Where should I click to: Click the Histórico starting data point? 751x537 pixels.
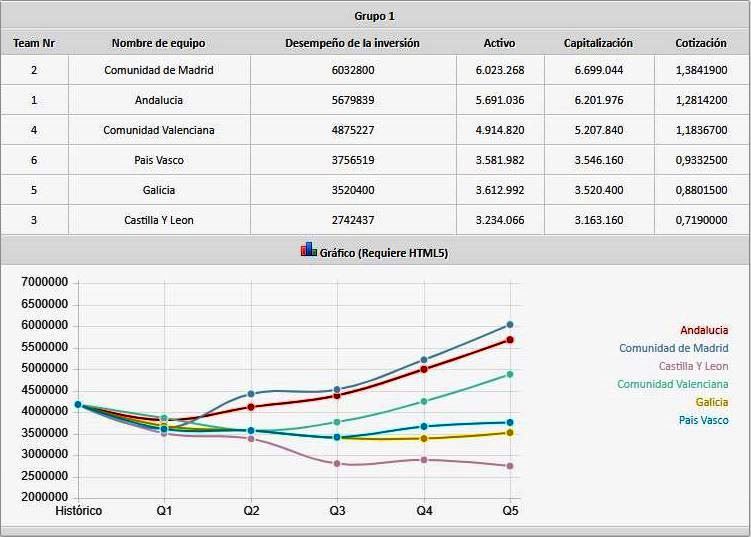click(78, 405)
